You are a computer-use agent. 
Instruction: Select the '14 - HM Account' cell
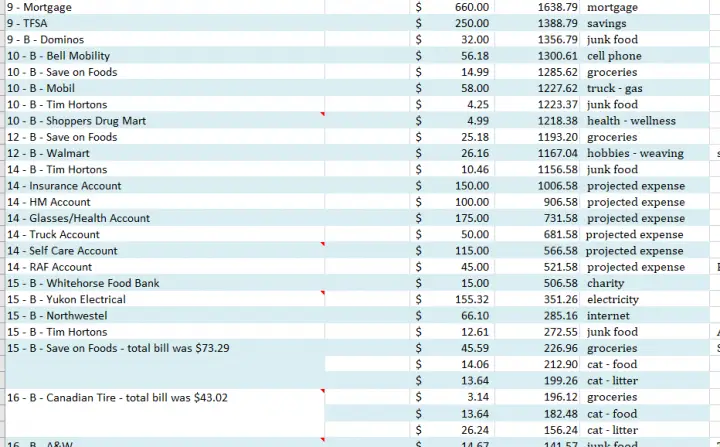click(165, 202)
